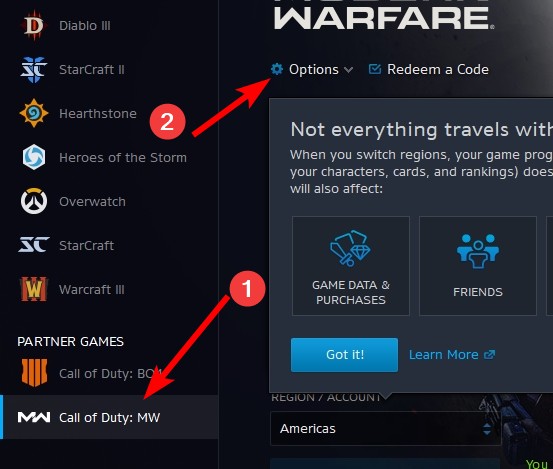Select the StarCraft II icon in sidebar

(34, 69)
